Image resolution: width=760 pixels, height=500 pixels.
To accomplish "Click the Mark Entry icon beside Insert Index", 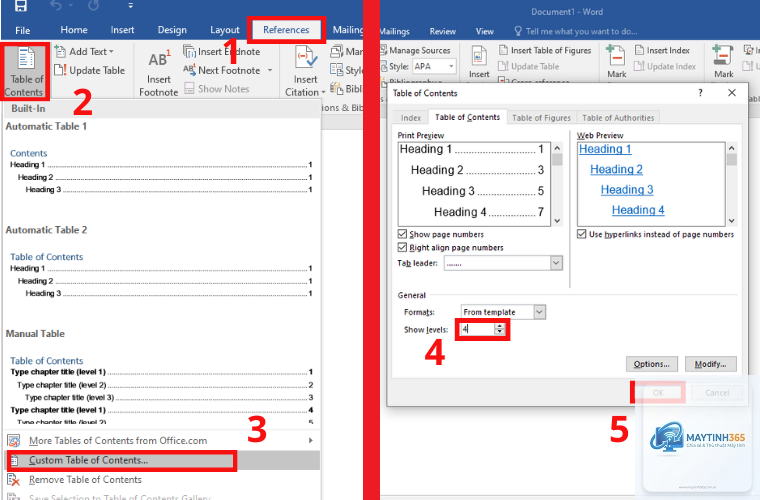I will tap(616, 55).
